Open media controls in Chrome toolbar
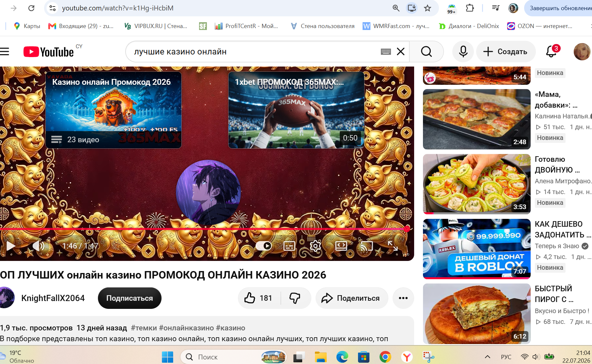 (x=496, y=8)
